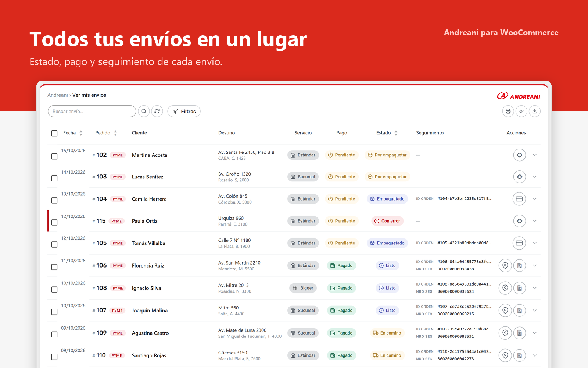Click card action icon for order 105

pyautogui.click(x=519, y=243)
